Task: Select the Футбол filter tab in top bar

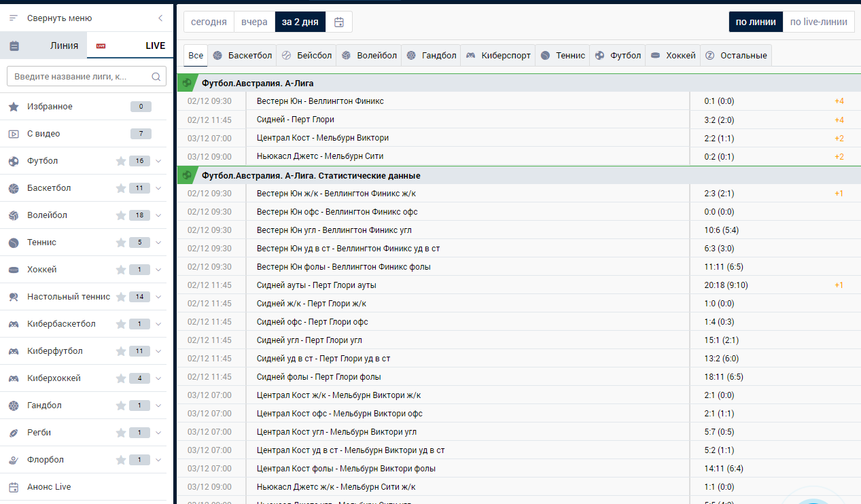Action: (x=618, y=56)
